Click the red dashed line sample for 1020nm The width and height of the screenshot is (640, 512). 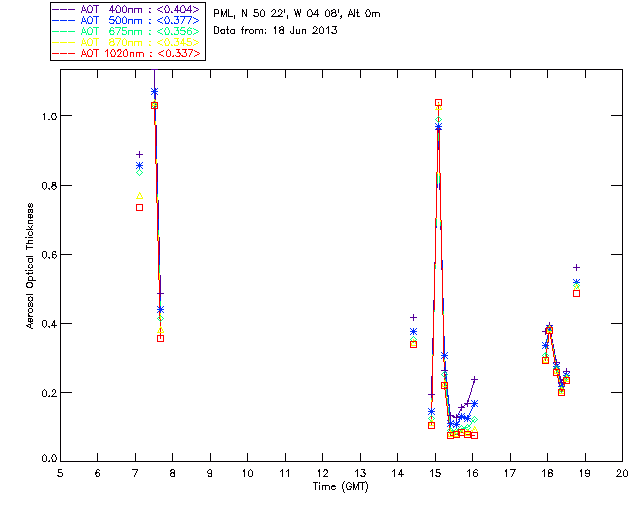point(63,53)
